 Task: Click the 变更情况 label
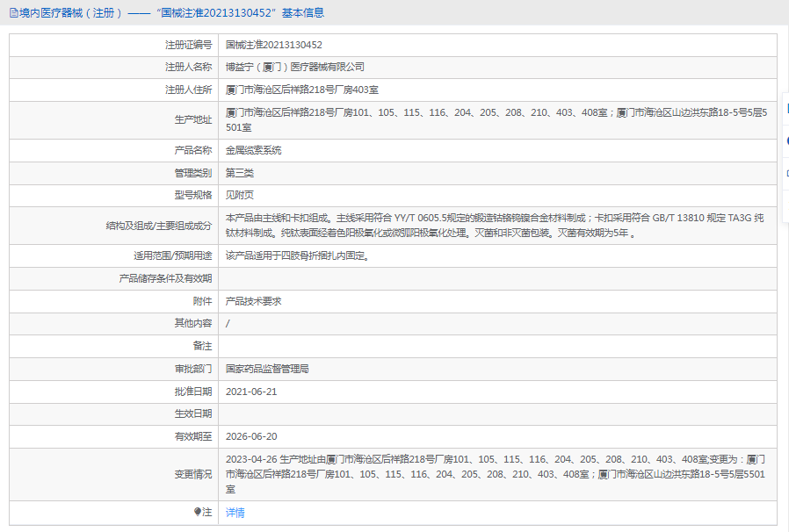pos(193,474)
